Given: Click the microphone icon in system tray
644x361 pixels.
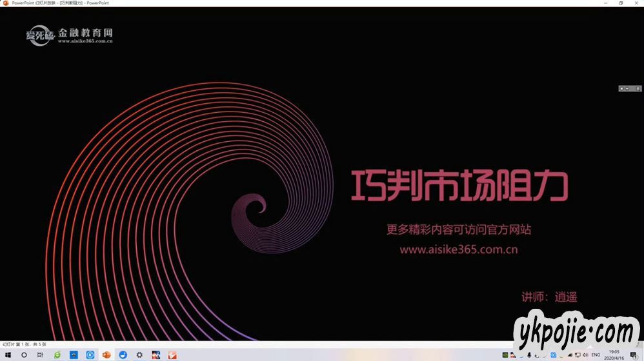Looking at the screenshot, I should 529,355.
